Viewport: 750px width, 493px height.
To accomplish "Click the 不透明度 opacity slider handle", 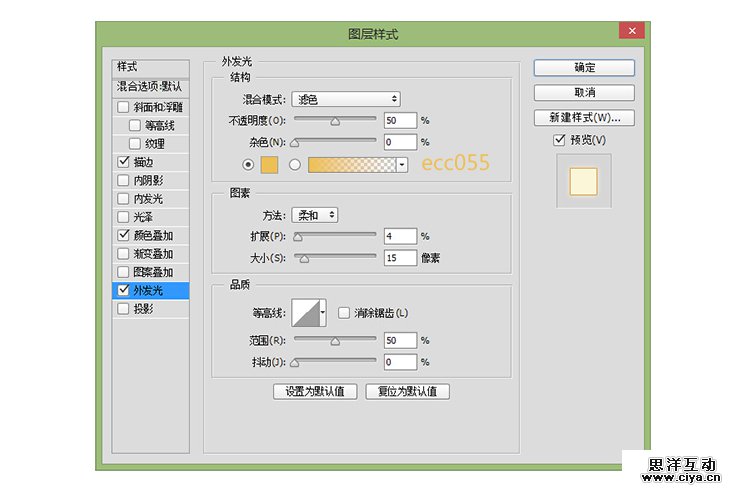I will [335, 123].
